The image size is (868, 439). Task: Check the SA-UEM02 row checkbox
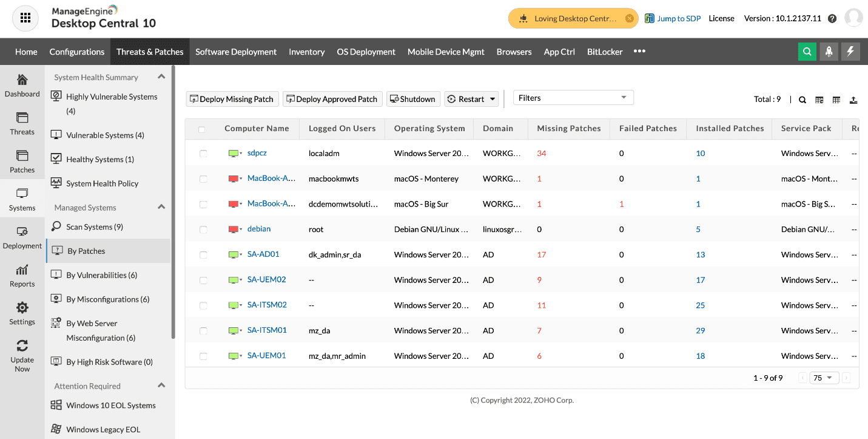coord(203,281)
